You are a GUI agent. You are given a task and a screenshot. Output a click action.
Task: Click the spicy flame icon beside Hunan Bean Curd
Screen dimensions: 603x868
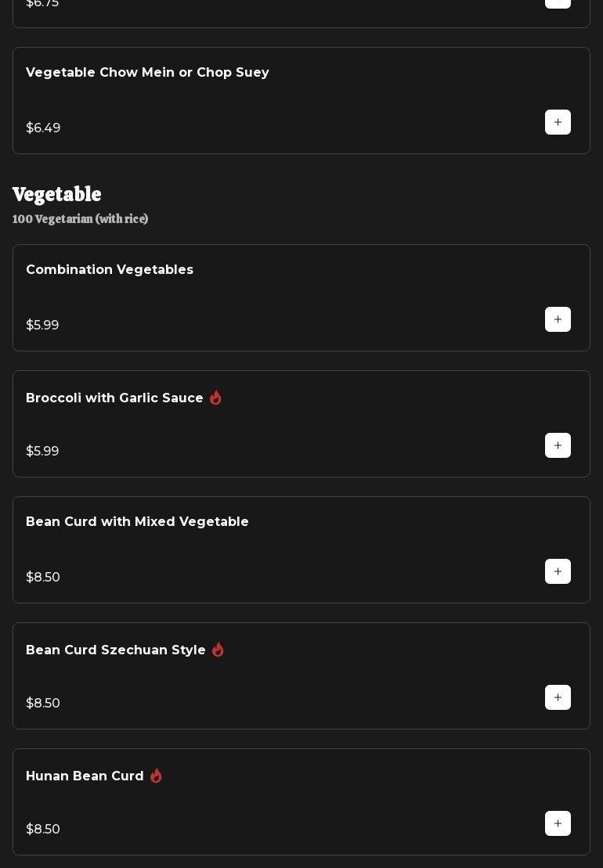coord(156,776)
